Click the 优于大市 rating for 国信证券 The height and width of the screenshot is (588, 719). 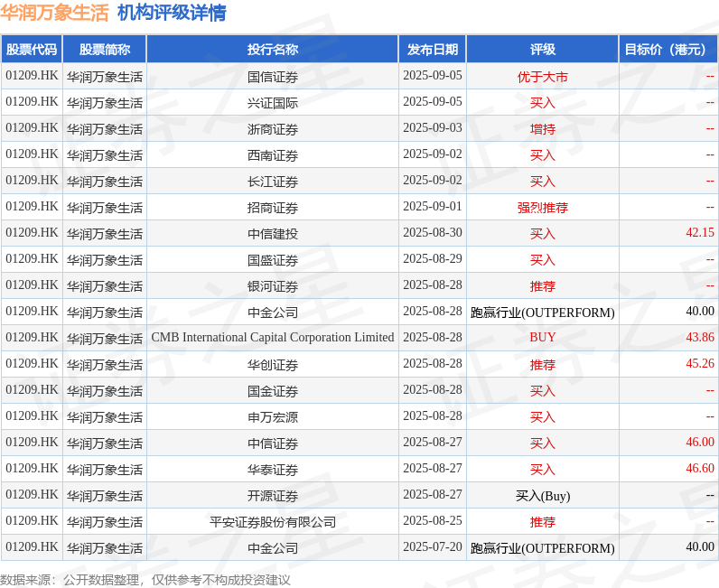pyautogui.click(x=543, y=76)
